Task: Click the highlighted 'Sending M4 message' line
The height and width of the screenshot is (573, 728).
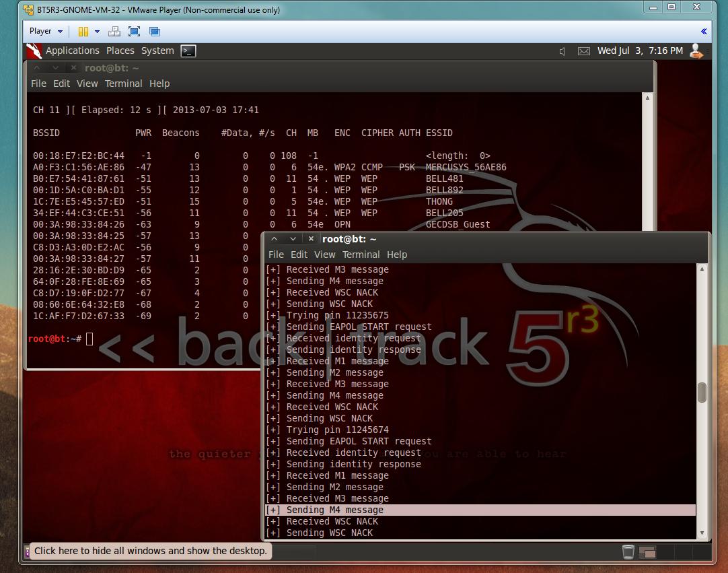Action: click(x=480, y=510)
